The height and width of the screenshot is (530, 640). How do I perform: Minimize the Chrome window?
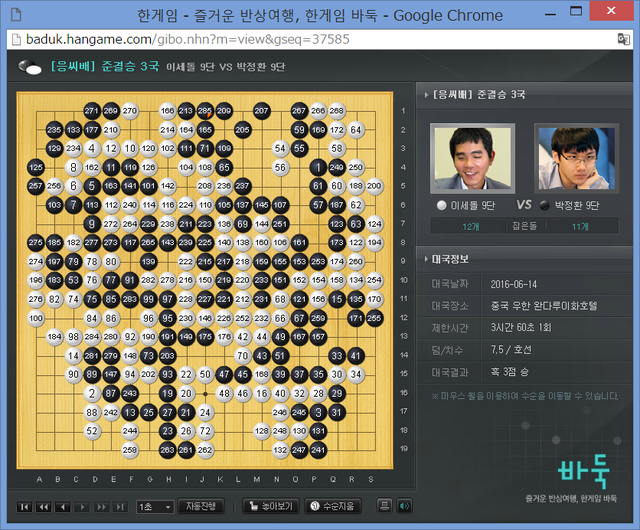point(550,15)
